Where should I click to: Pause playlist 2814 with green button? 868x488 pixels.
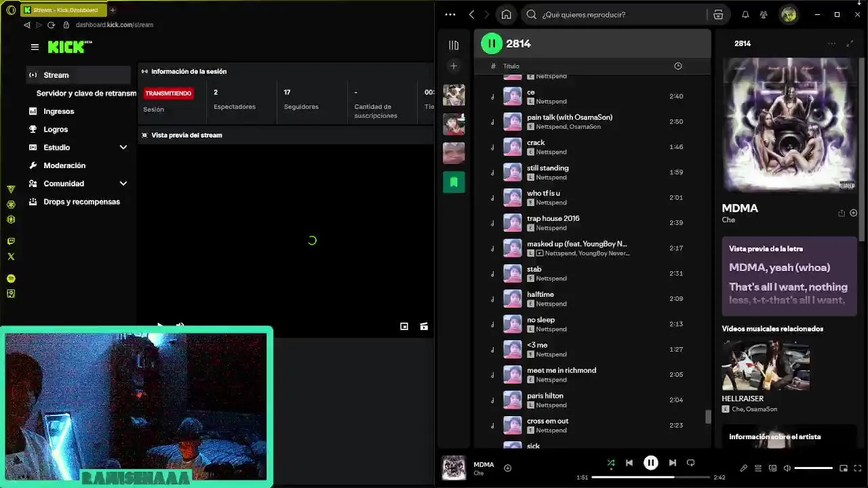pyautogui.click(x=492, y=43)
